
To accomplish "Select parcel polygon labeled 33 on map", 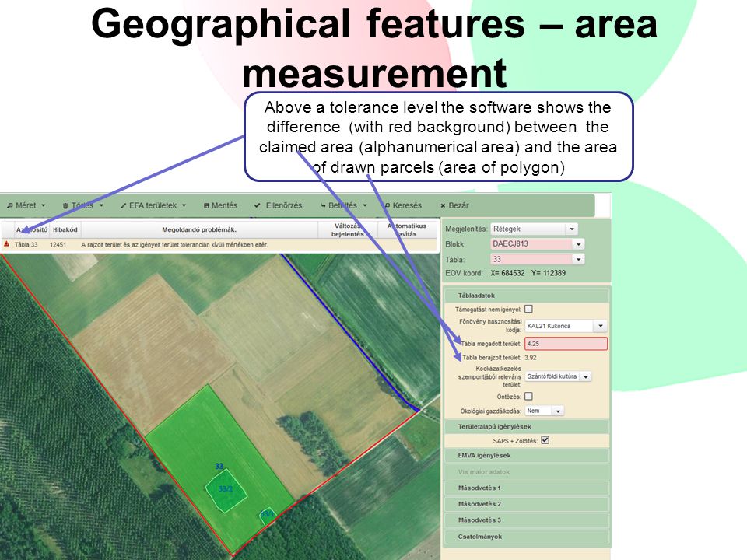I will [x=219, y=466].
